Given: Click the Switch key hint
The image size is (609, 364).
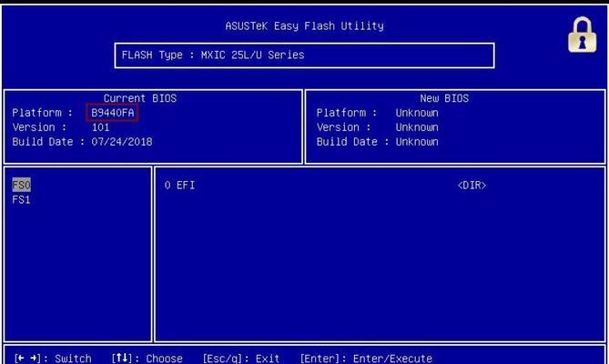Looking at the screenshot, I should pyautogui.click(x=53, y=359).
